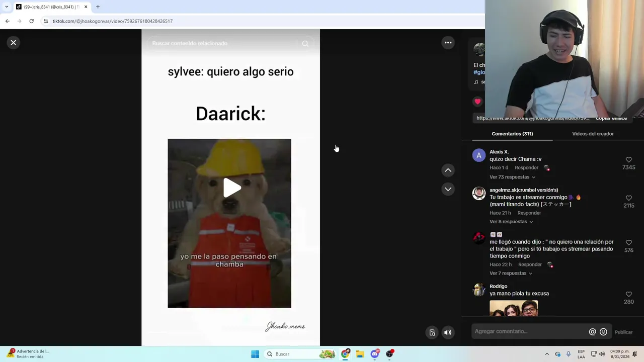This screenshot has width=644, height=362.
Task: Expand 'Ver 73 respuestas' replies
Action: point(512,177)
